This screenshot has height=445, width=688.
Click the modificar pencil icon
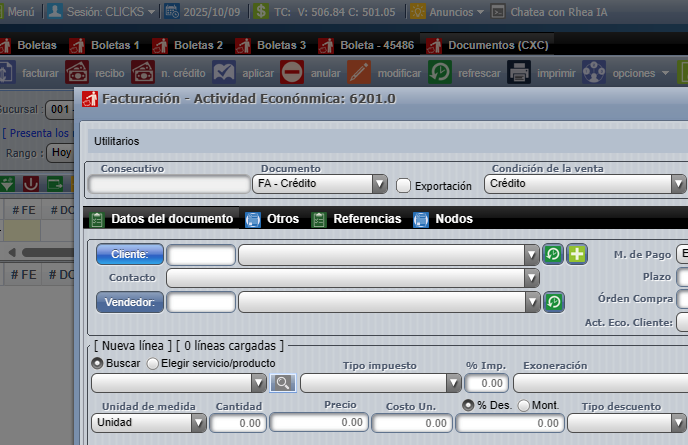(x=359, y=72)
